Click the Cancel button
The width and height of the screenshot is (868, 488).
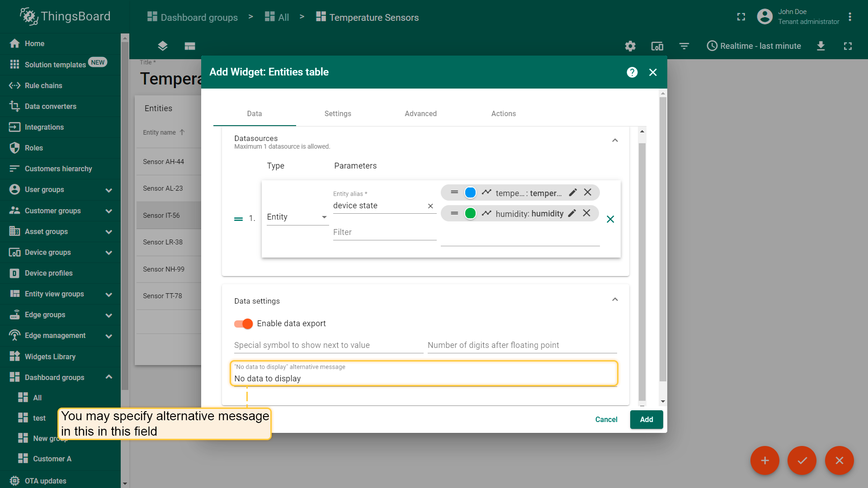(606, 419)
